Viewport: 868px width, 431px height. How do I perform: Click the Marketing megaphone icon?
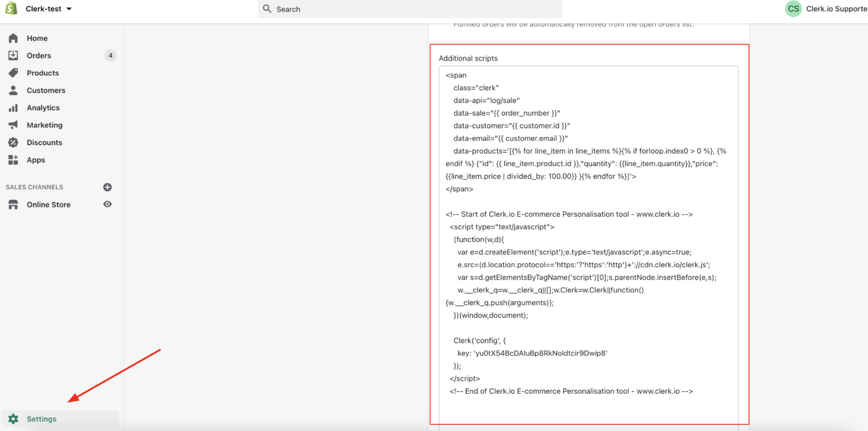[13, 125]
